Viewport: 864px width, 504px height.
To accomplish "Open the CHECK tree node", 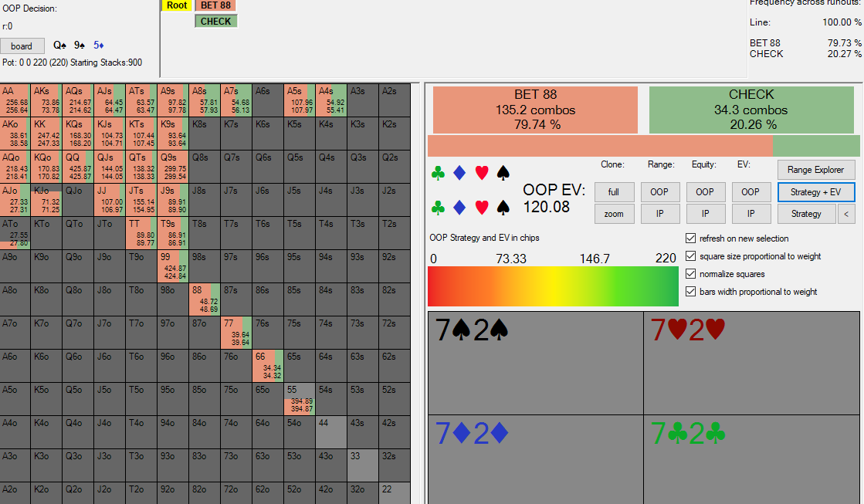I will pos(215,22).
